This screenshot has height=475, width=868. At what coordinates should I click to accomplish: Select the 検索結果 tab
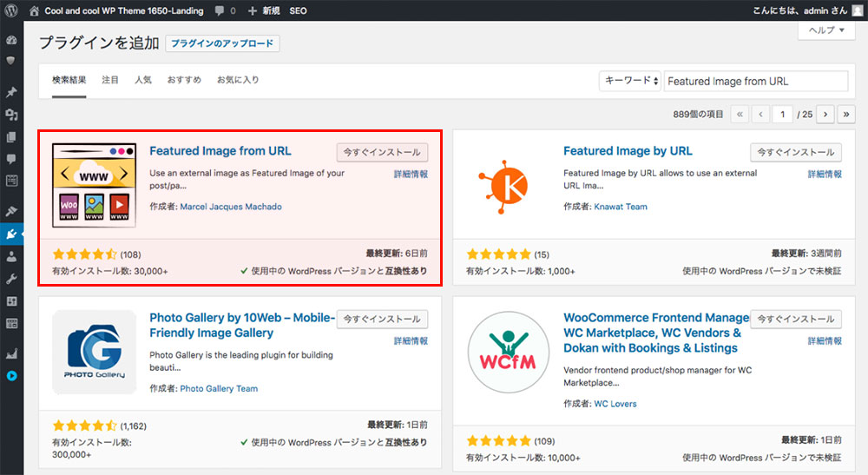(x=69, y=80)
